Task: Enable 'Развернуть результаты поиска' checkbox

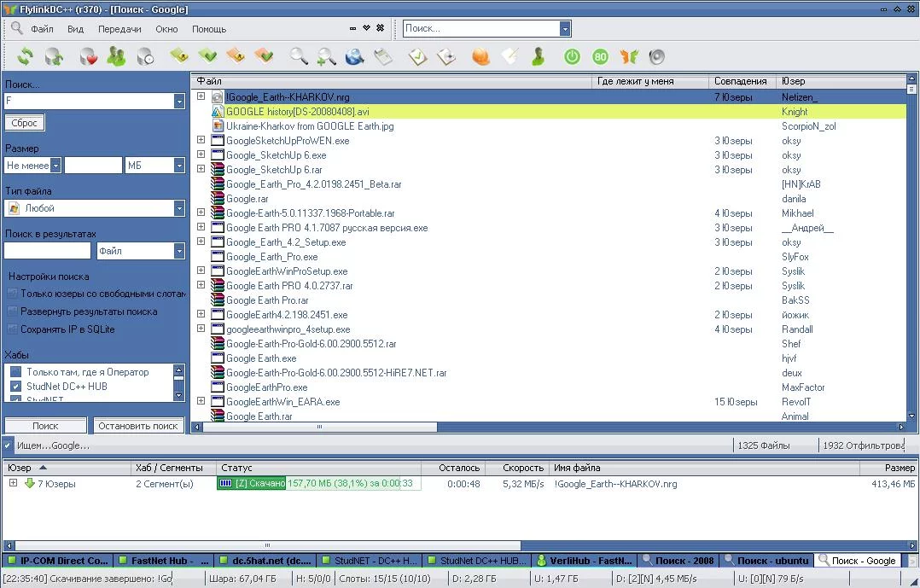Action: click(13, 311)
